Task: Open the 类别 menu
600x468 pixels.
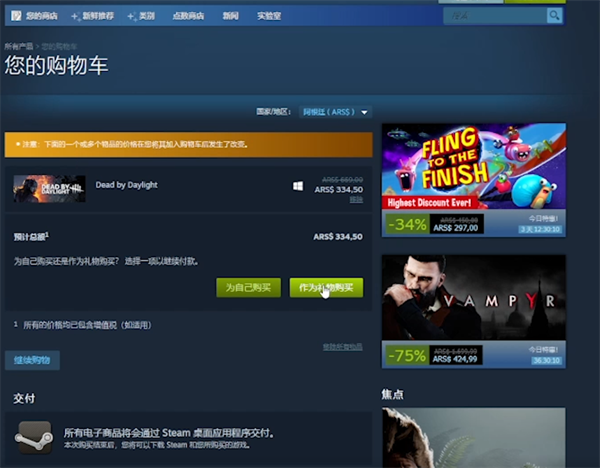Action: coord(141,16)
